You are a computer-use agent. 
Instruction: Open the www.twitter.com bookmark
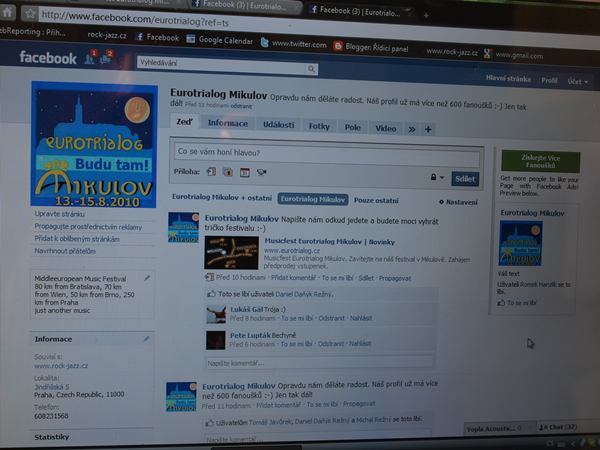[x=293, y=43]
